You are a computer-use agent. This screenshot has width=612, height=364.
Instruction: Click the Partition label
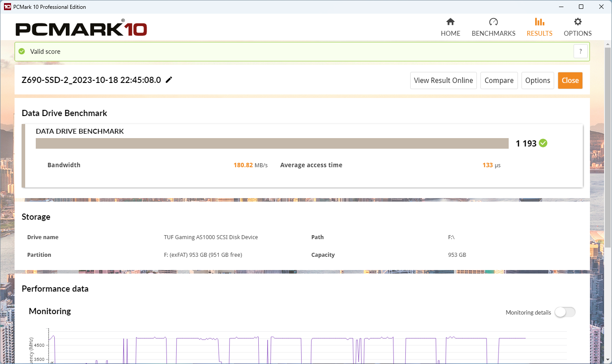click(x=39, y=255)
